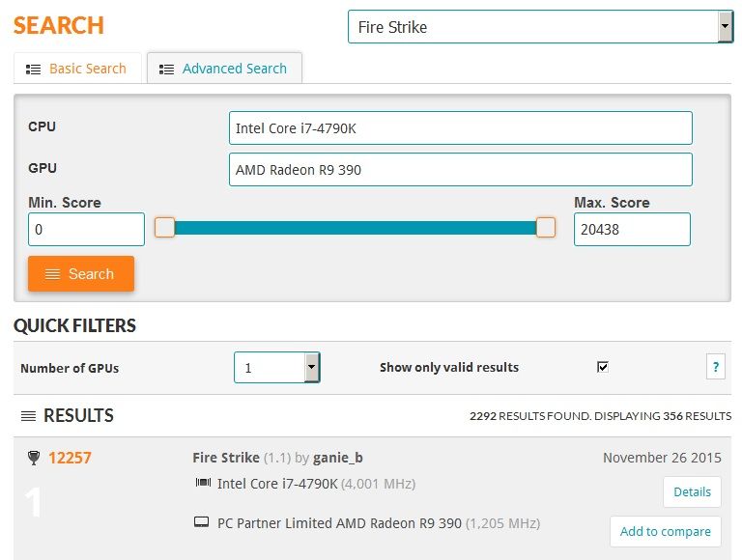Click the RESULTS list icon
The height and width of the screenshot is (560, 742).
pyautogui.click(x=28, y=416)
